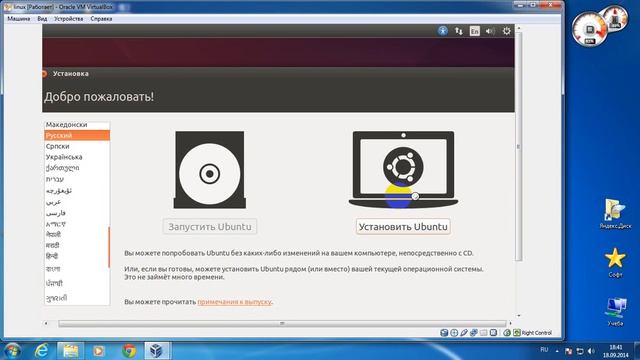Open the RU language bar indicator
This screenshot has width=640, height=360.
[x=544, y=350]
